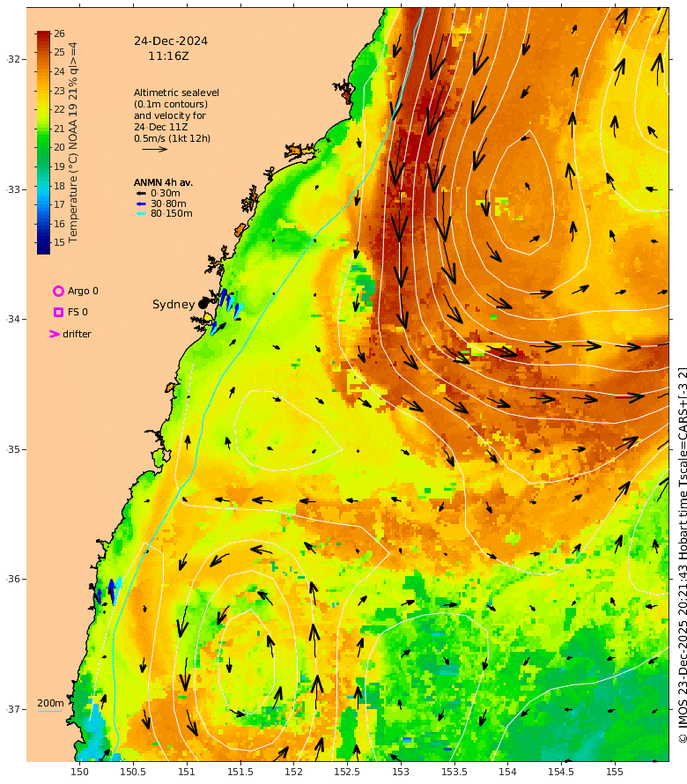The height and width of the screenshot is (784, 687).
Task: Click the magenta drifter arrow legend icon
Action: point(55,334)
